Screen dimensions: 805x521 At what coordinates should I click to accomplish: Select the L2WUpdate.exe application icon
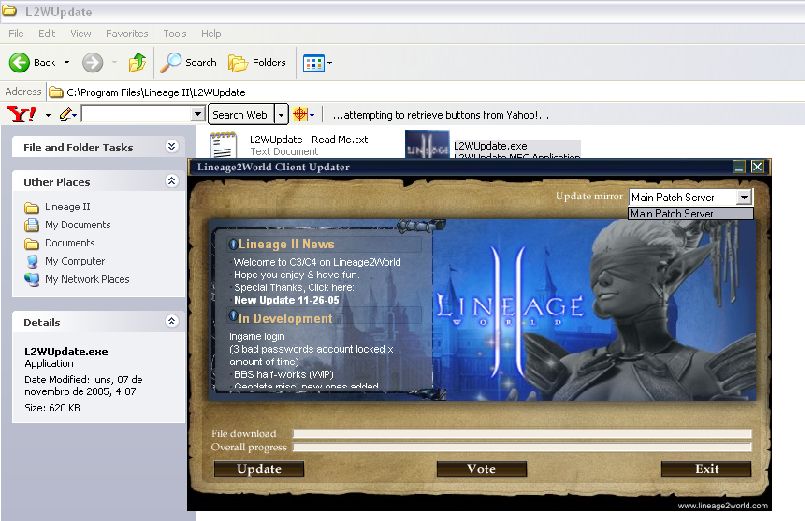pos(427,144)
